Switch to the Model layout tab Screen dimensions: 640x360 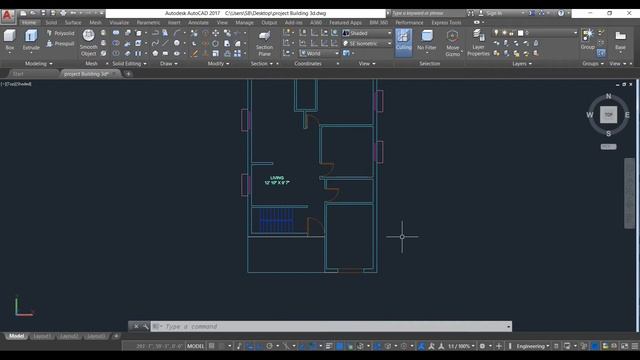(16, 336)
